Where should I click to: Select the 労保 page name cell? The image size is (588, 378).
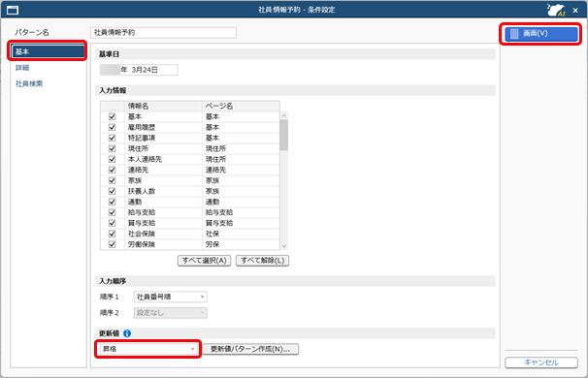click(242, 244)
